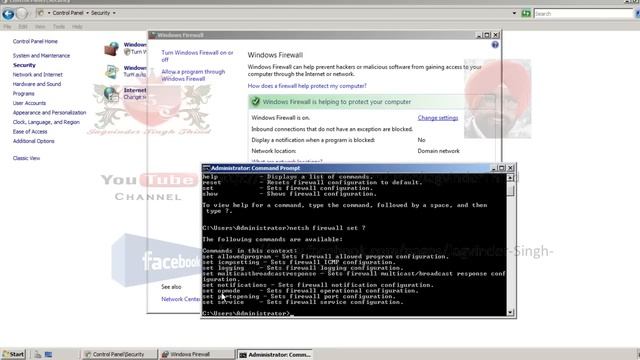Viewport: 640px width, 360px height.
Task: Open Ease of Access category
Action: 30,131
